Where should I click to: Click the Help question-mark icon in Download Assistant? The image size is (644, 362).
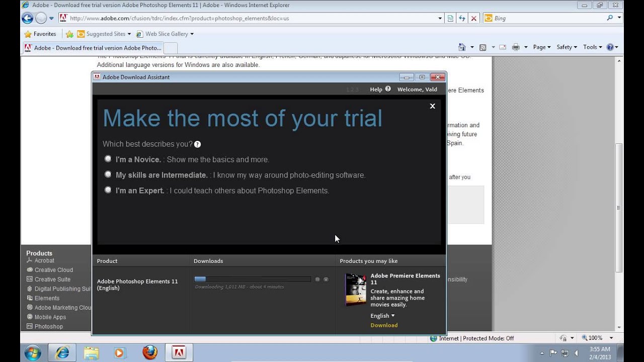pyautogui.click(x=388, y=89)
